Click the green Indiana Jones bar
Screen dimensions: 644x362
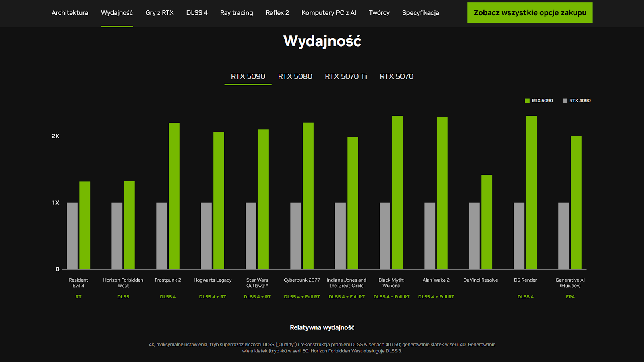[353, 203]
